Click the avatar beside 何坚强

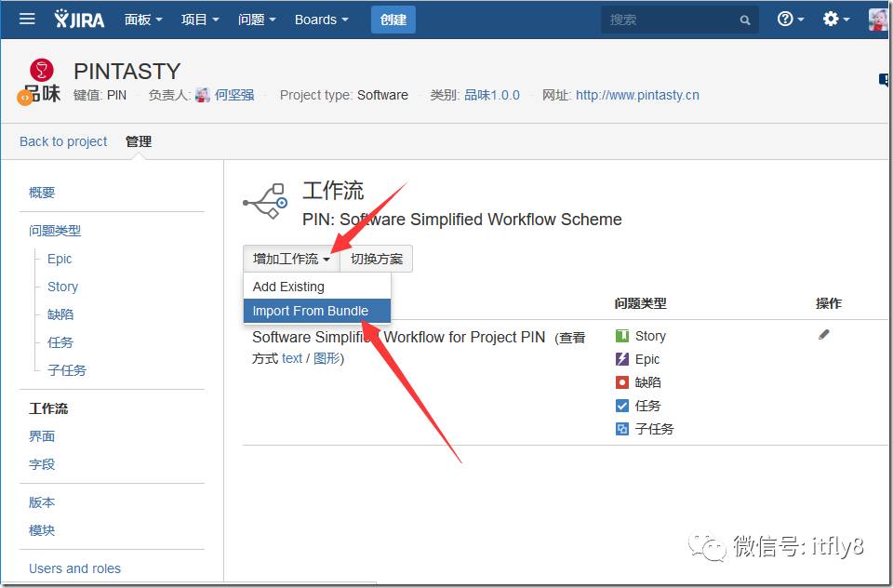[x=202, y=95]
